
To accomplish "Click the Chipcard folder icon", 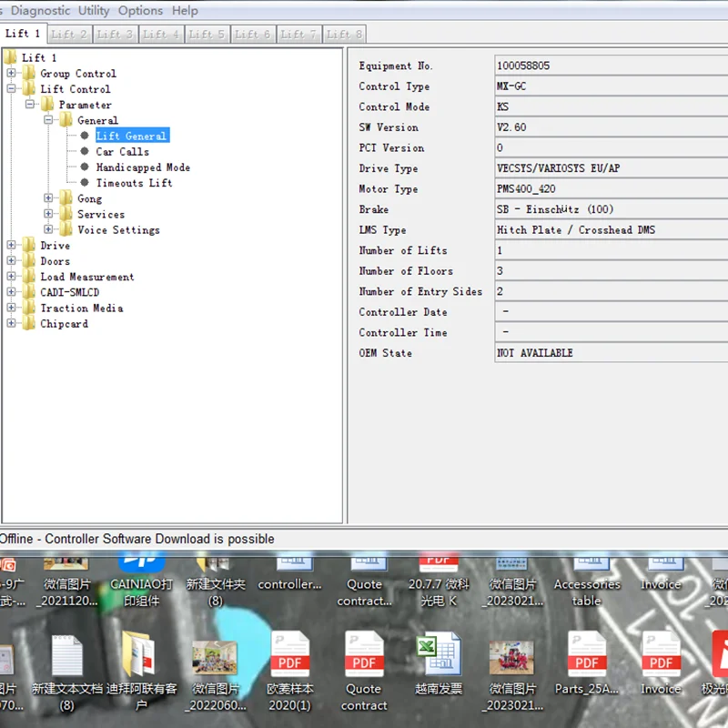I will (29, 324).
